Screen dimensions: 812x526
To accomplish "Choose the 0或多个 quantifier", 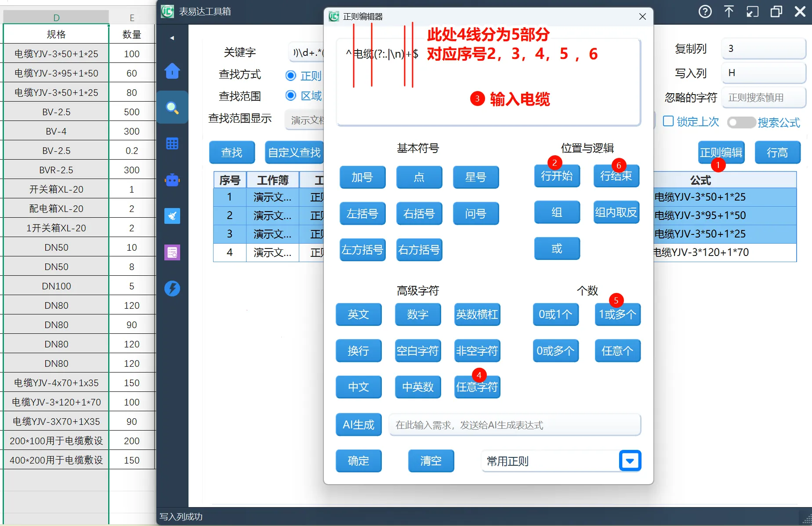I will click(x=556, y=351).
